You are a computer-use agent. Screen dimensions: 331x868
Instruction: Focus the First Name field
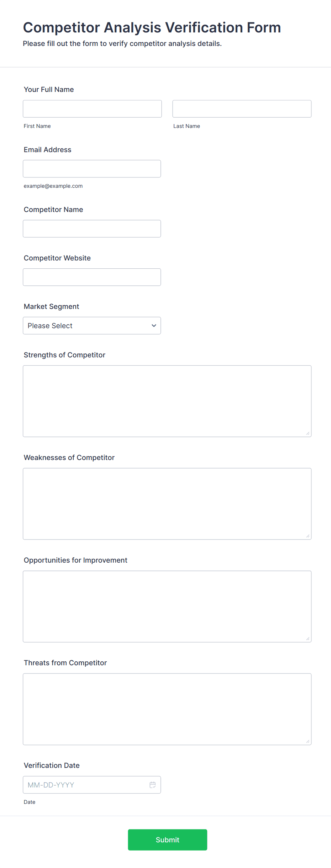[92, 109]
